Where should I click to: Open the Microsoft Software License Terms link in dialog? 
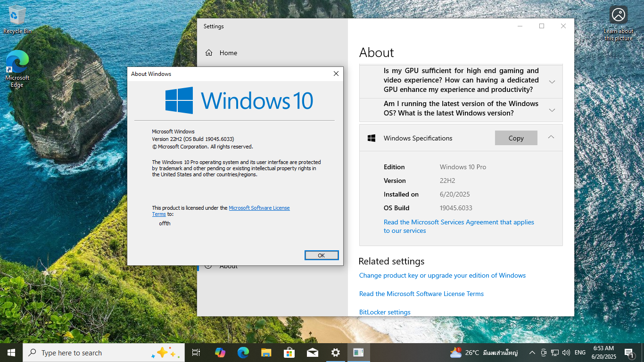click(259, 208)
